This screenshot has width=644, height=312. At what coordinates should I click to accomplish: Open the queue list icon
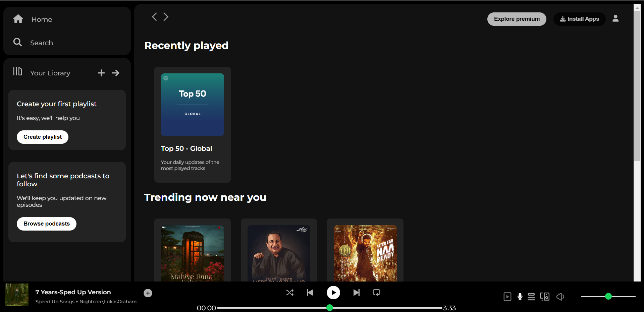tap(531, 297)
